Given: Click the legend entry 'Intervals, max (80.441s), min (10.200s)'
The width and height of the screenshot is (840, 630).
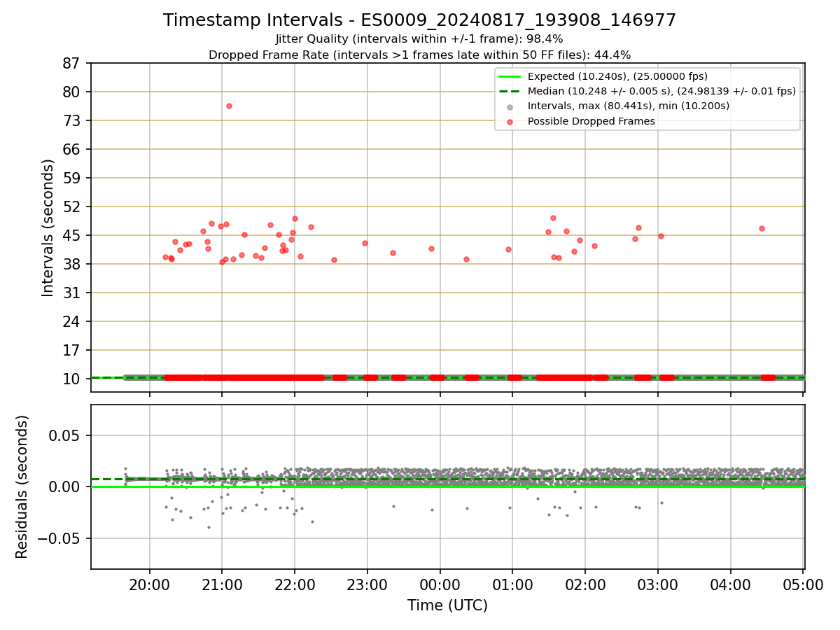Looking at the screenshot, I should pos(629,106).
